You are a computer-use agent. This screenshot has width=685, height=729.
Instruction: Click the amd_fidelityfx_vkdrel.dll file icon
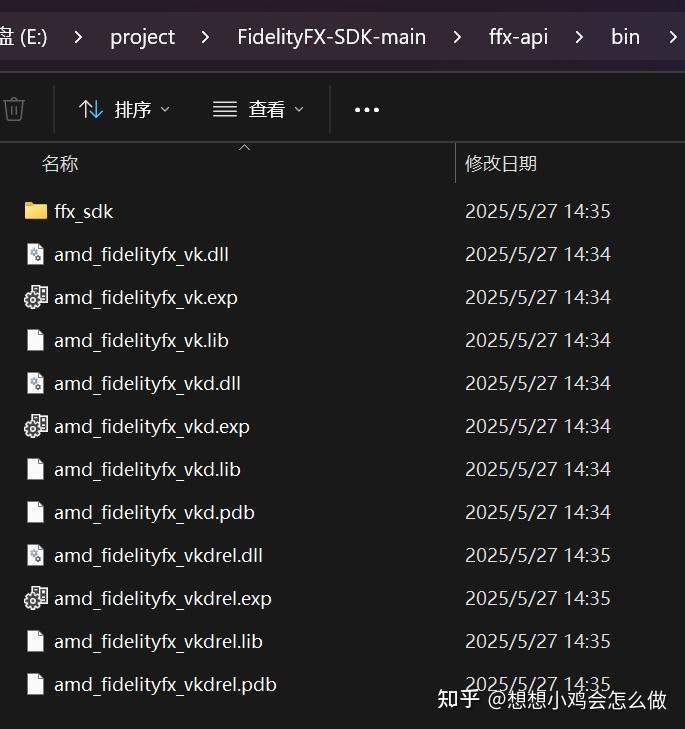click(x=35, y=555)
